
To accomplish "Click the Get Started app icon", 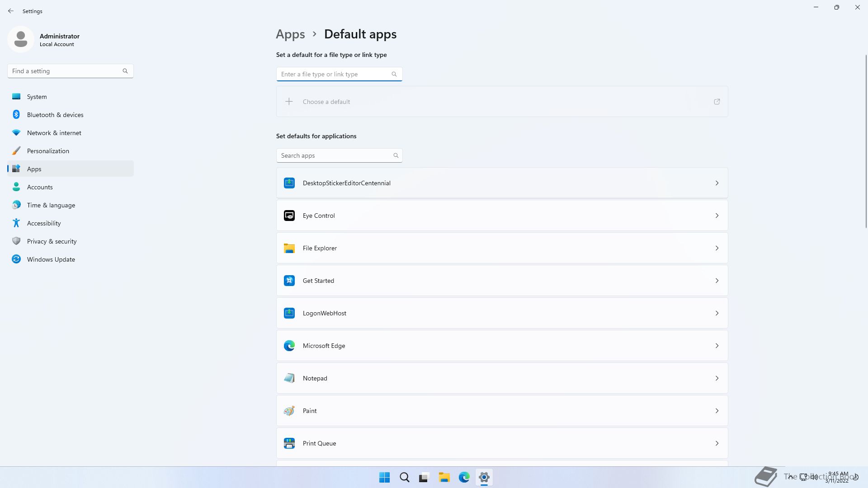I will coord(289,281).
